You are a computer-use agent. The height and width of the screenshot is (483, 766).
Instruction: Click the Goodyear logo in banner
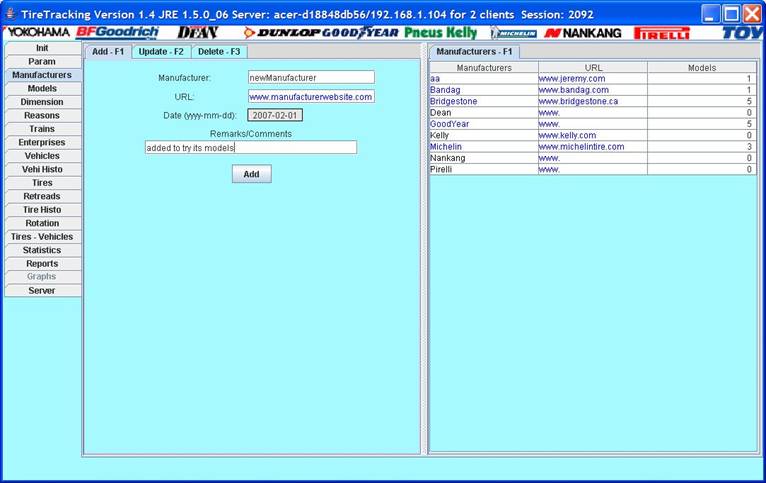(x=360, y=33)
